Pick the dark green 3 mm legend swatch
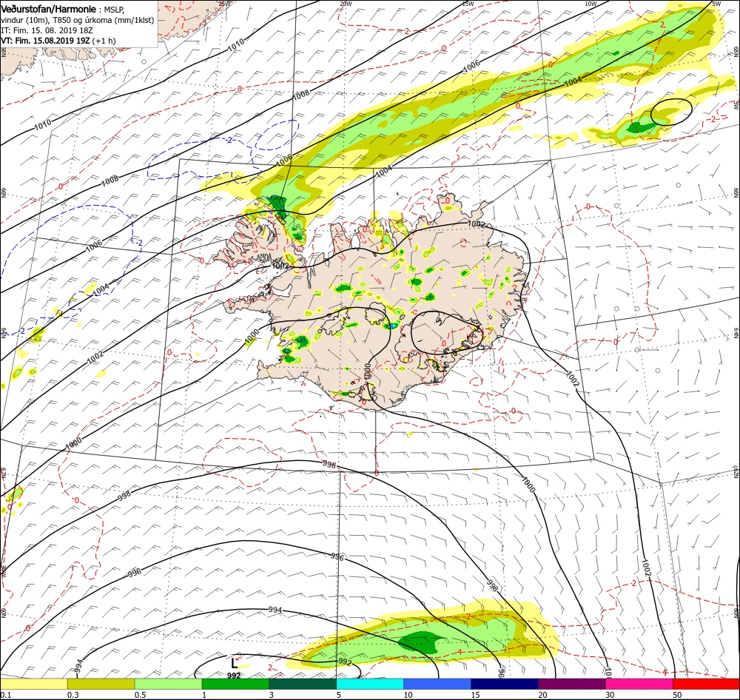Screen dimensions: 740x700 (303, 684)
